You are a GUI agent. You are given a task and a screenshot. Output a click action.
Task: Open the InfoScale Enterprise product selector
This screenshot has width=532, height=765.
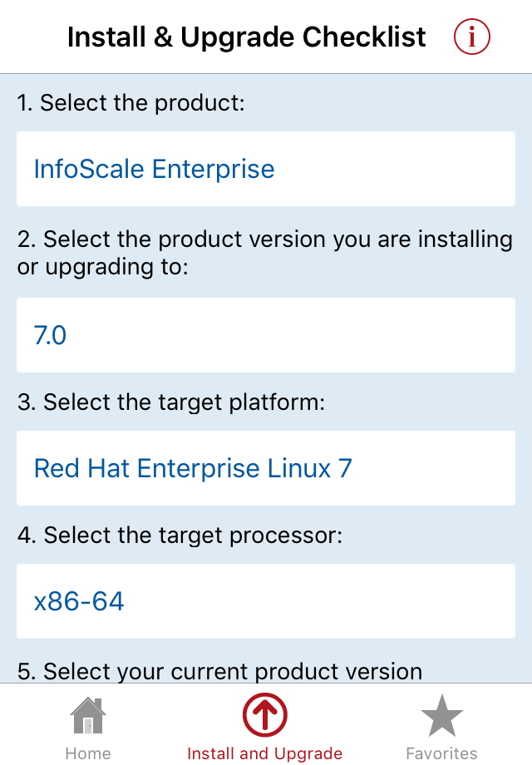coord(266,169)
